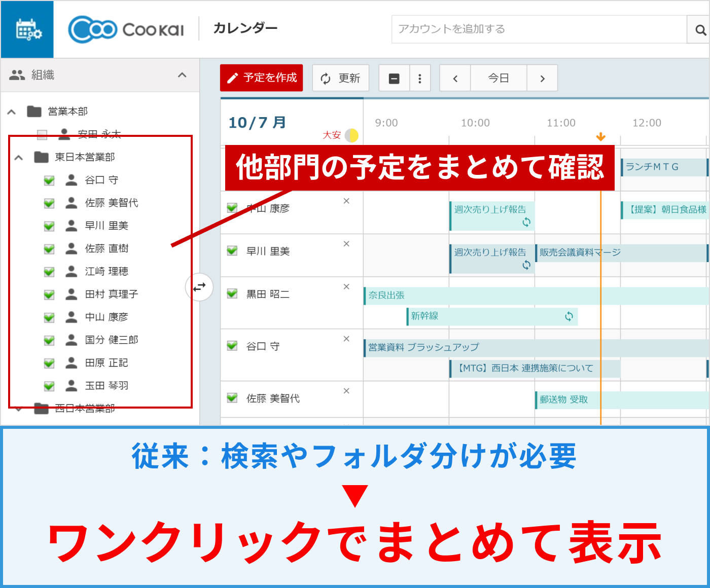
Task: Collapse the 営業本部 folder
Action: [x=12, y=112]
